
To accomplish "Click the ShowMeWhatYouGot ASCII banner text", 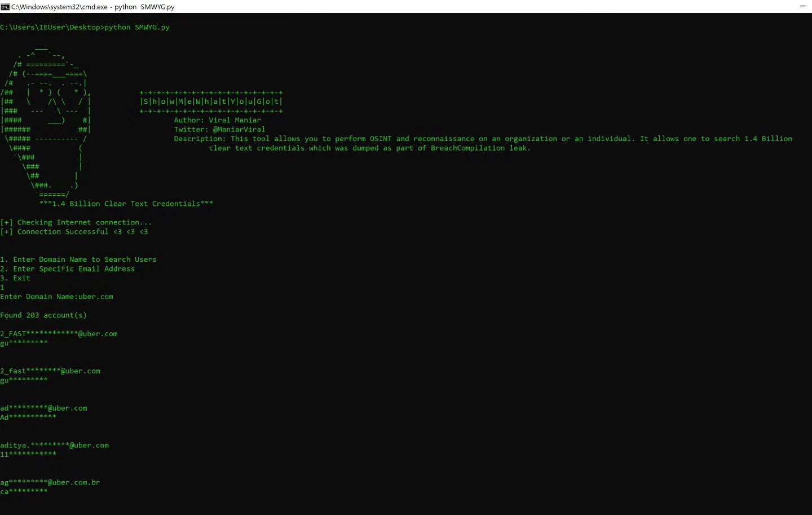I will tap(211, 102).
